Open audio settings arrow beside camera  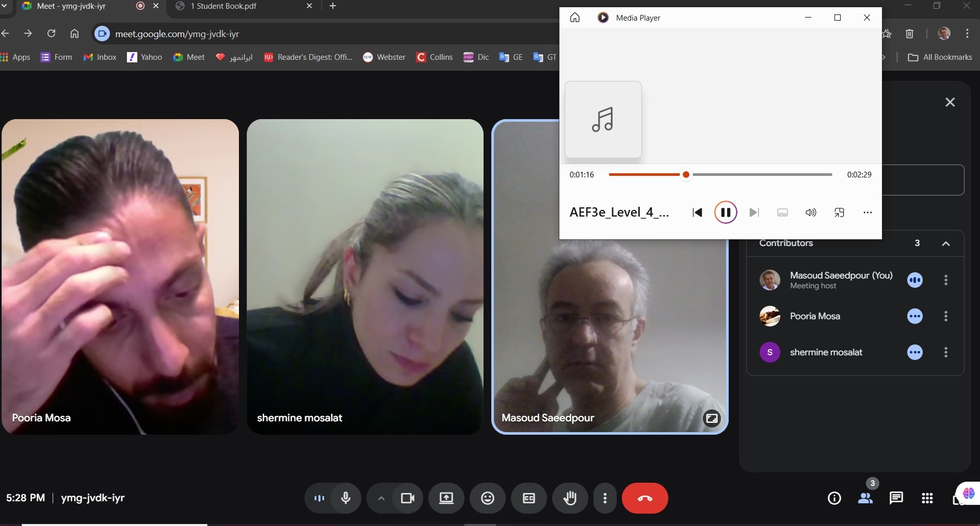coord(381,498)
